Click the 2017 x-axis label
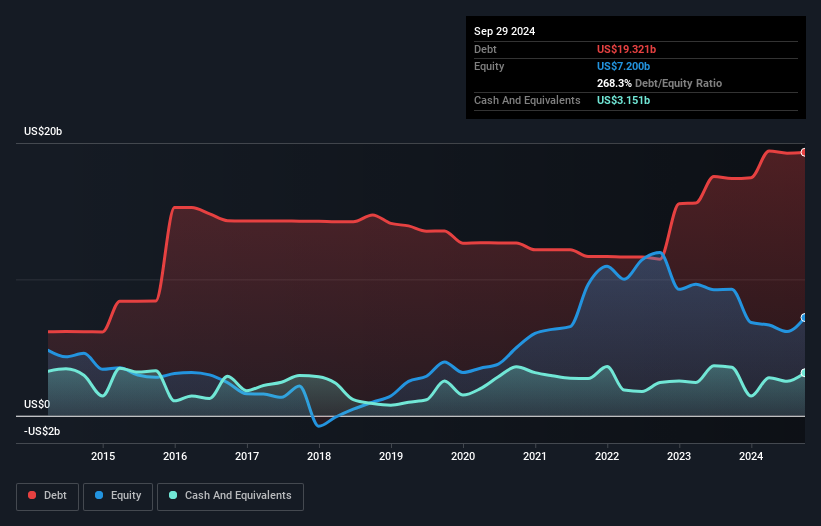821x526 pixels. (x=247, y=456)
